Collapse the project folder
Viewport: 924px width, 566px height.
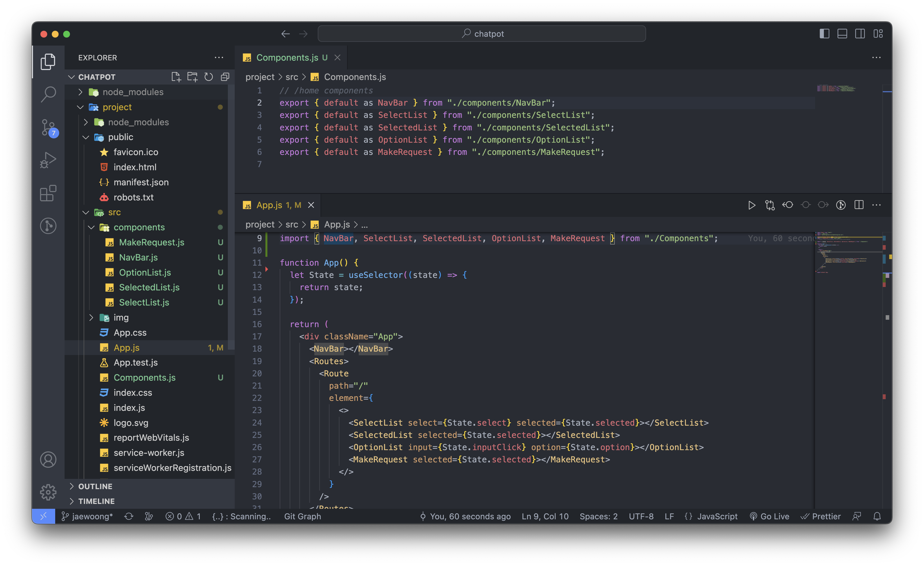(x=80, y=107)
